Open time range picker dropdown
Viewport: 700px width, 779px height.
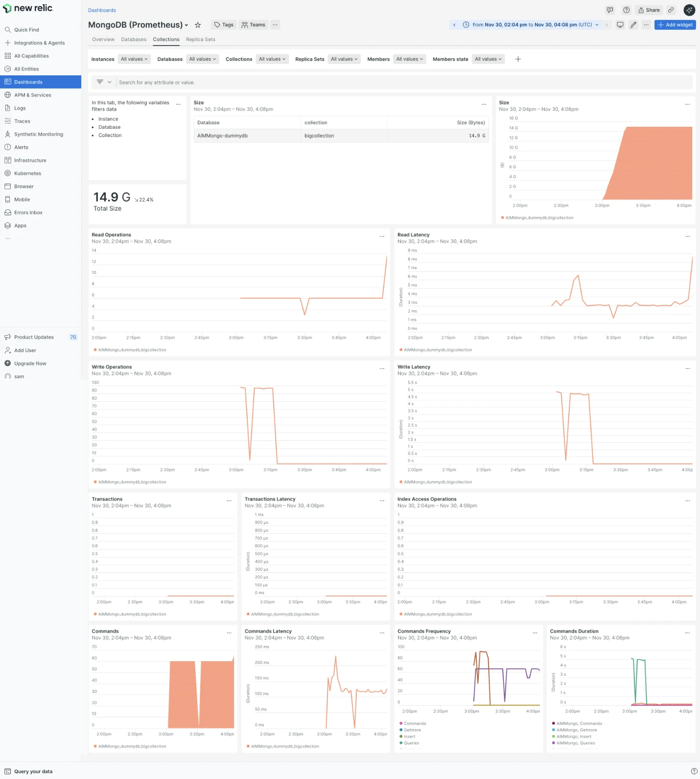tap(531, 25)
